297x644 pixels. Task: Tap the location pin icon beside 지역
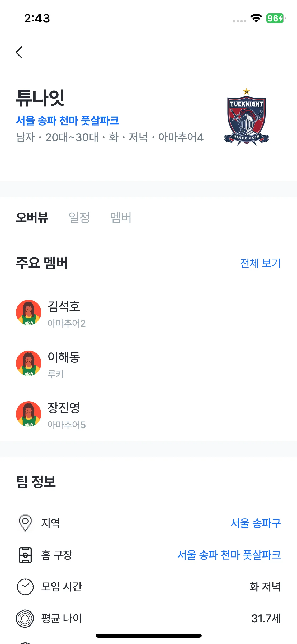point(25,523)
